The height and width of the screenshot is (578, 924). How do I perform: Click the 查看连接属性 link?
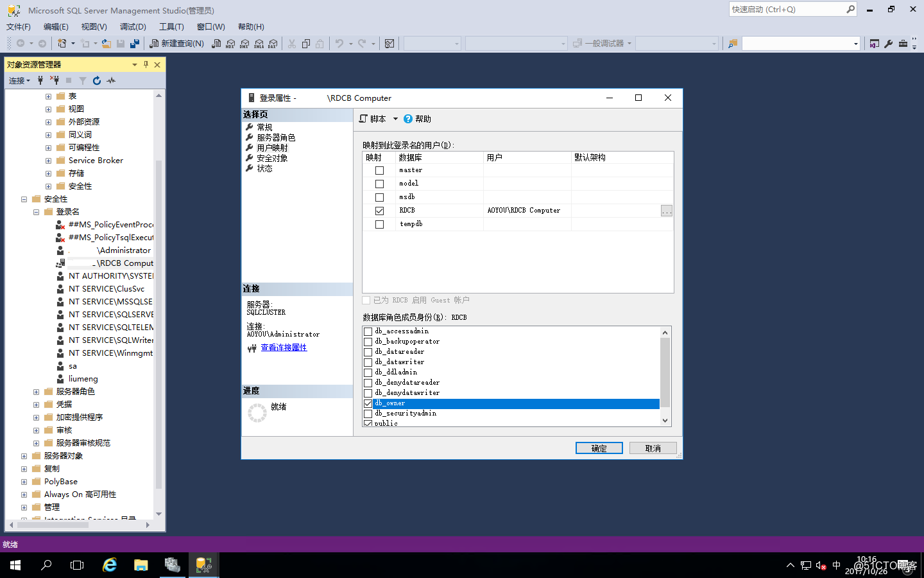coord(284,347)
